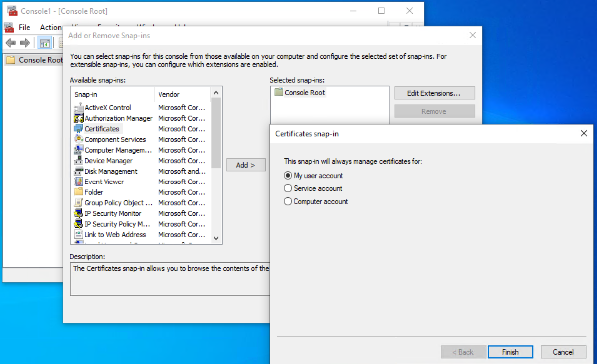
Task: Select the My user account option
Action: coord(288,176)
